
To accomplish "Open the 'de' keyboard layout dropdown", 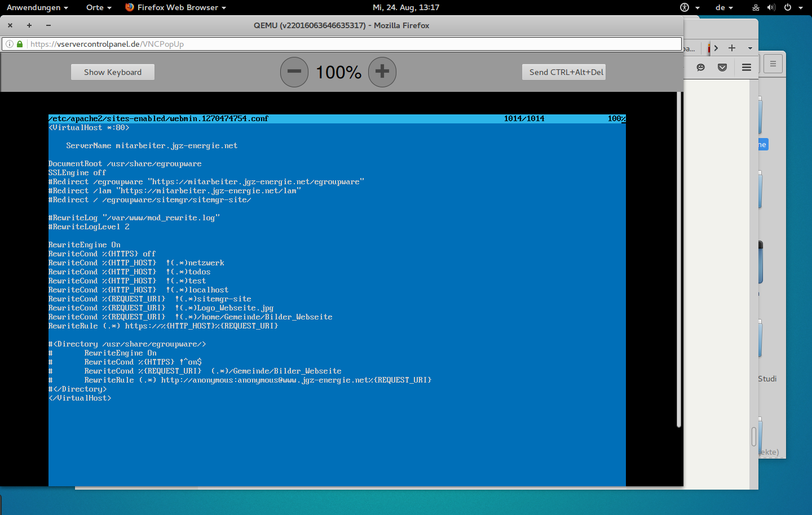I will 724,7.
